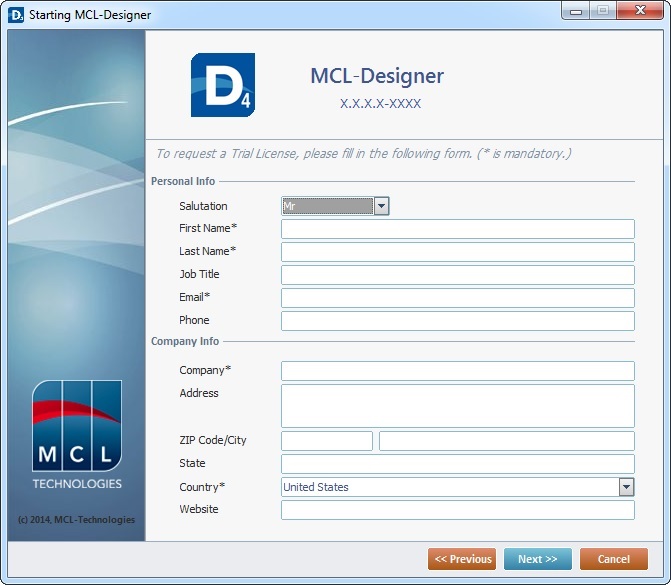Expand the Country dropdown arrow
The image size is (671, 585).
coord(626,487)
